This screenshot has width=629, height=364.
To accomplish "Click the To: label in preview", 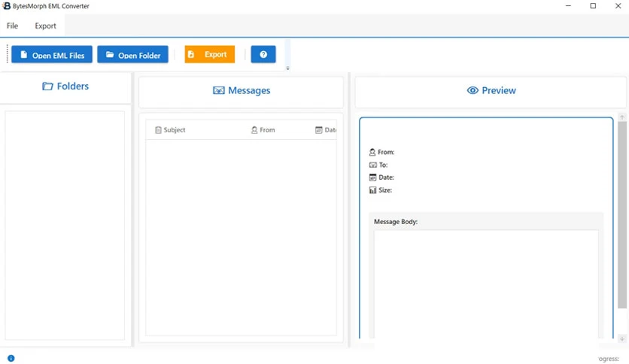I will [378, 165].
